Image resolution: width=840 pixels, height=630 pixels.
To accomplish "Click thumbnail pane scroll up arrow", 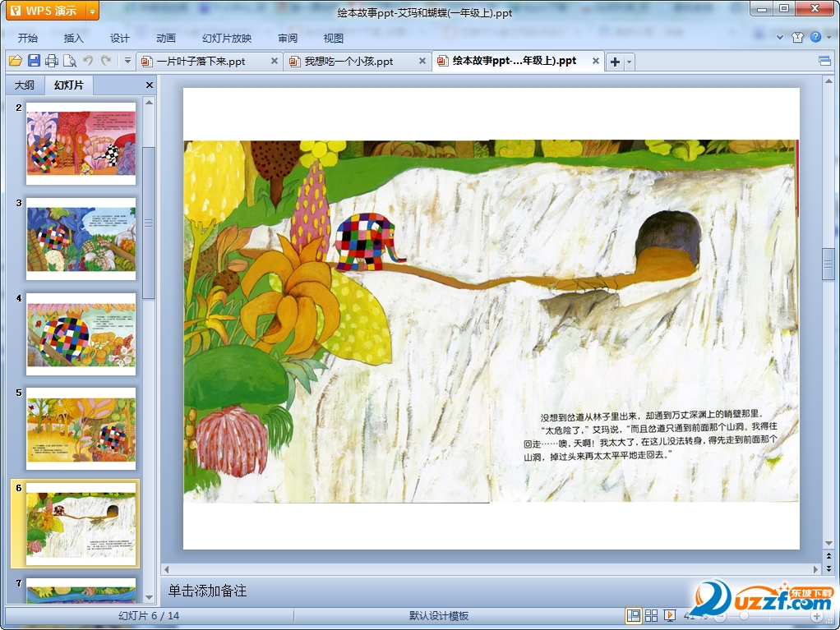I will [x=150, y=102].
